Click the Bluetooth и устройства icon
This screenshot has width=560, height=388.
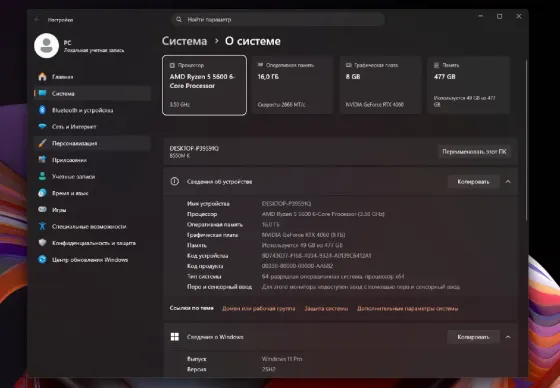pyautogui.click(x=42, y=110)
